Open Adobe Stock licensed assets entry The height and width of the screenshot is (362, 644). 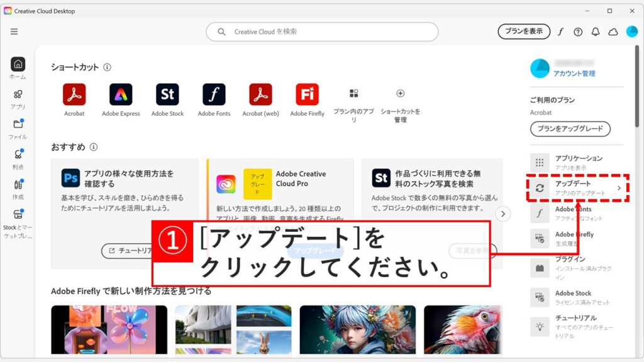coord(576,297)
